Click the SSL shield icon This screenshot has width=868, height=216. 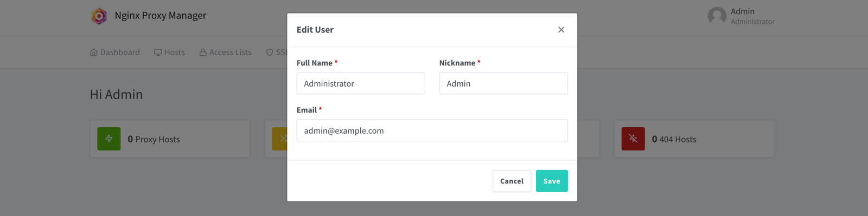pyautogui.click(x=270, y=53)
